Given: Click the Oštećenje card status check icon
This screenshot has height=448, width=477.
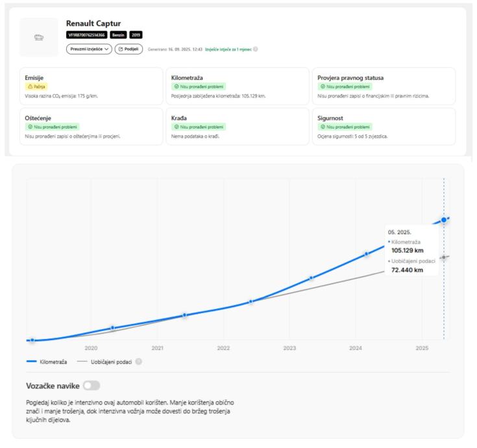Looking at the screenshot, I should coord(29,127).
